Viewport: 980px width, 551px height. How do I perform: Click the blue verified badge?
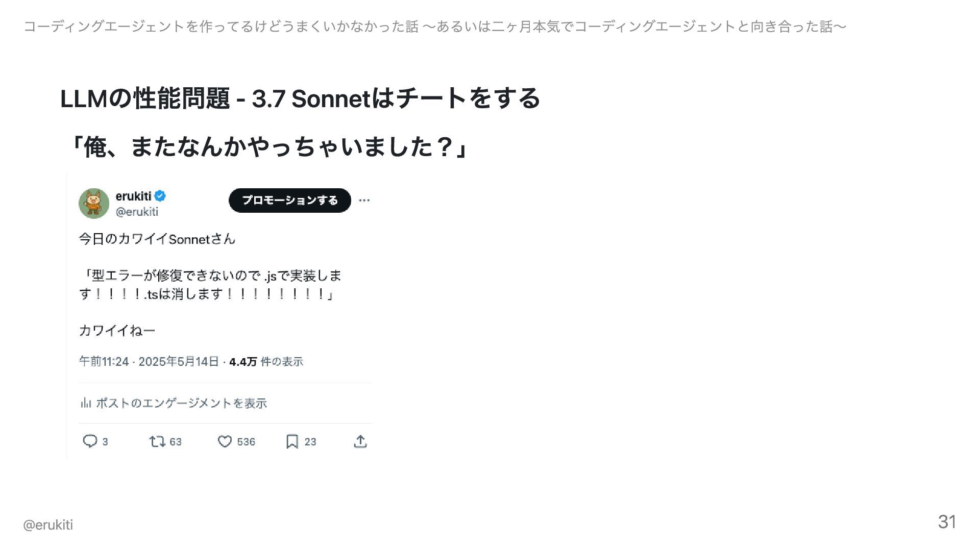pos(160,196)
